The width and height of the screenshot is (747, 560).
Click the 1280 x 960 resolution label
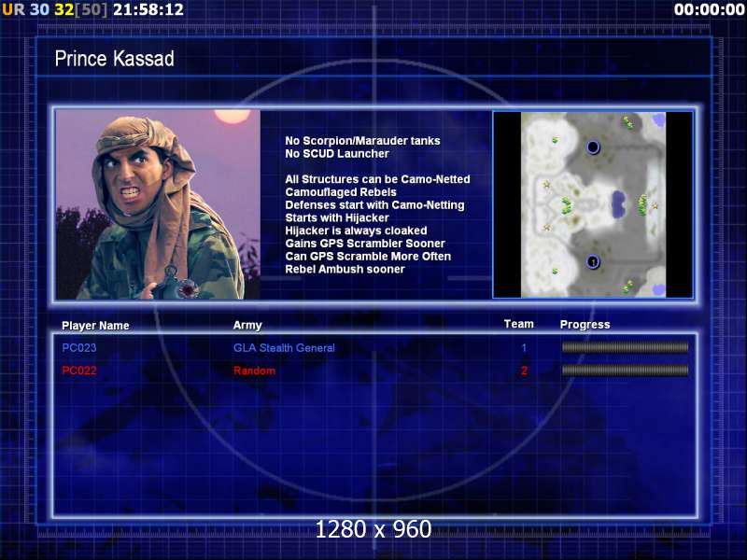373,529
